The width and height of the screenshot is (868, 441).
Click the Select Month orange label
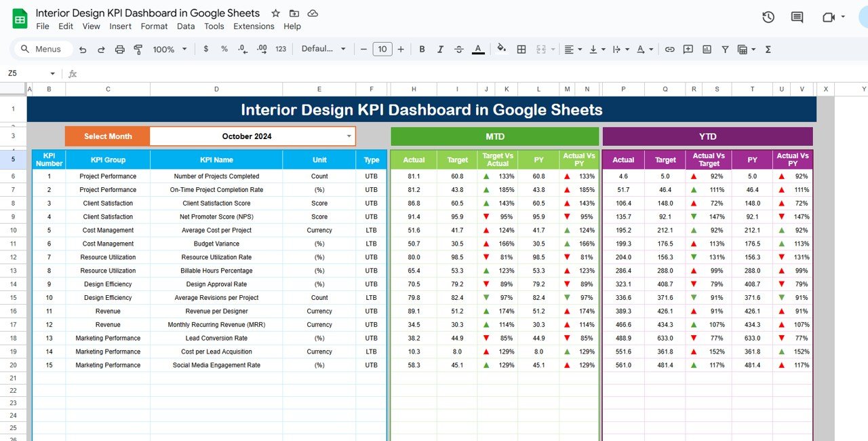(107, 136)
